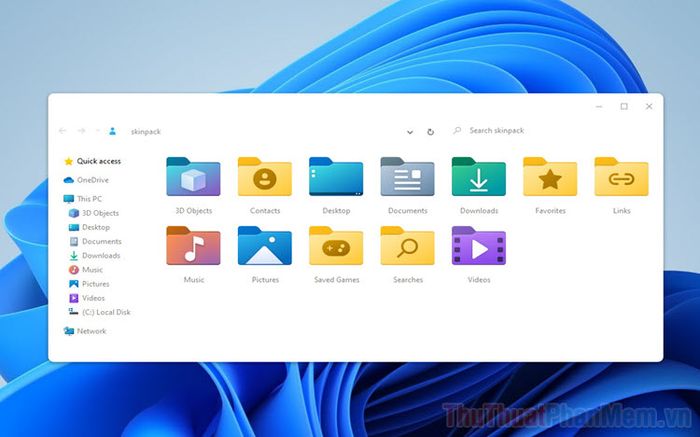700x437 pixels.
Task: Click the refresh button in address bar
Action: click(430, 132)
